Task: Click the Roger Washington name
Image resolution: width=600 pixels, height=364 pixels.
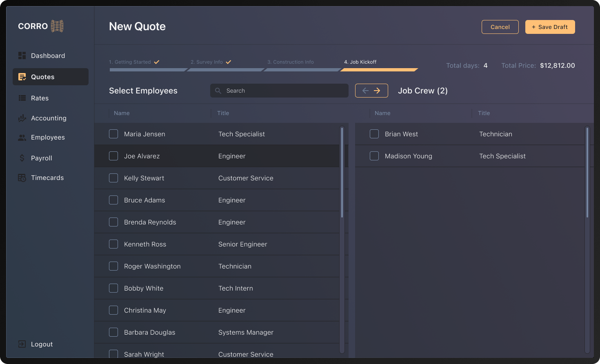Action: [x=152, y=266]
